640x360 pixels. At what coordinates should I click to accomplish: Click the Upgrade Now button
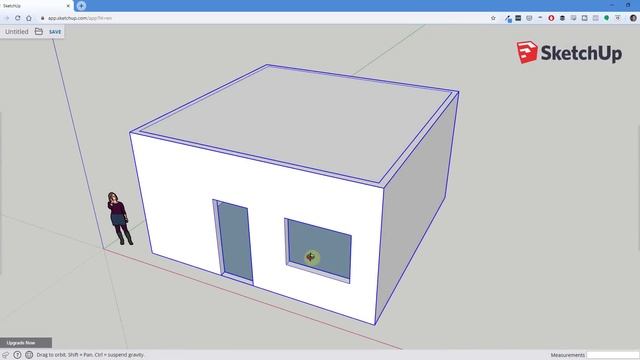pyautogui.click(x=25, y=342)
